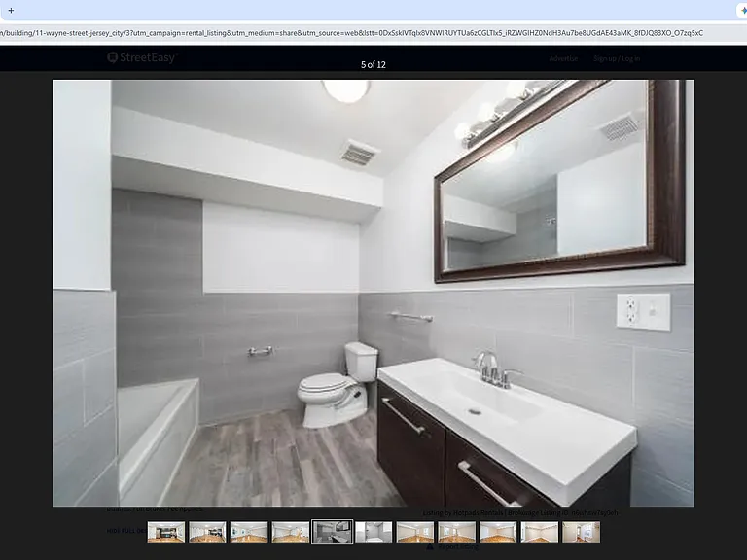
Task: Click Sign up / Log in
Action: (617, 58)
